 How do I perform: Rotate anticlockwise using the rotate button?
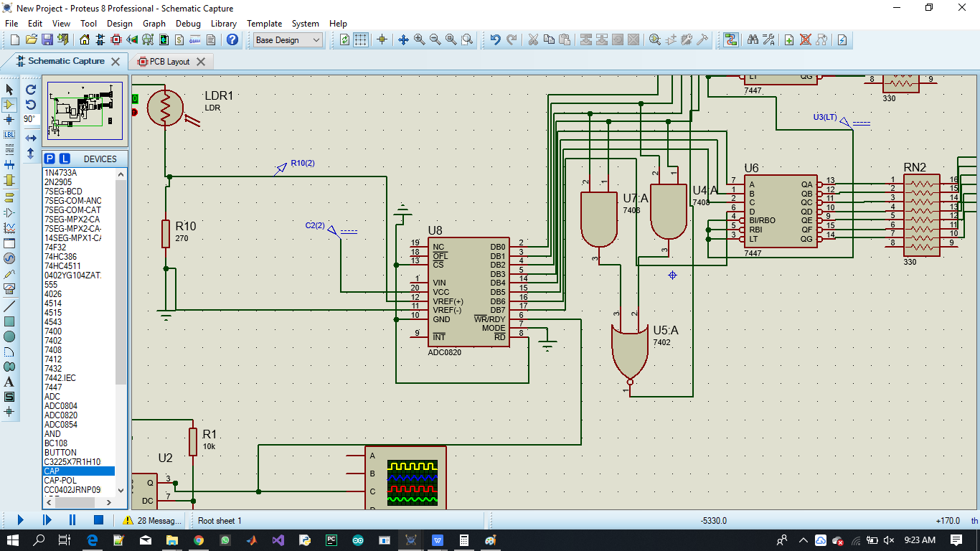point(31,105)
